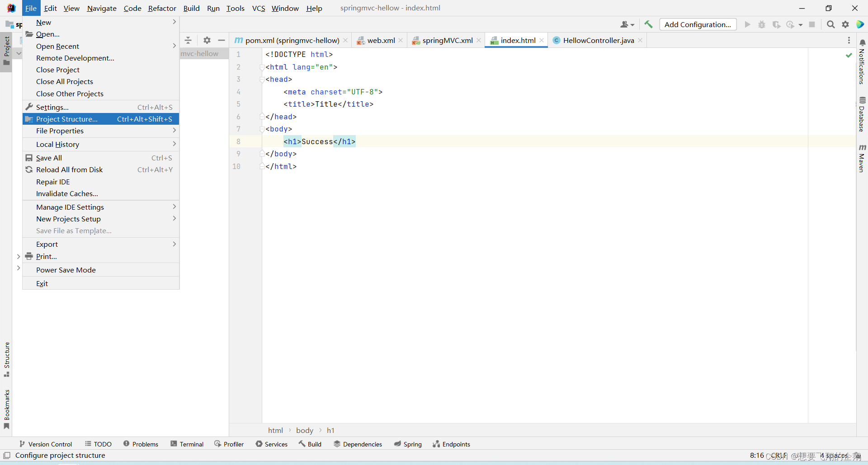Open the Services tool window
Screen dimensions: 868x465
(271, 444)
